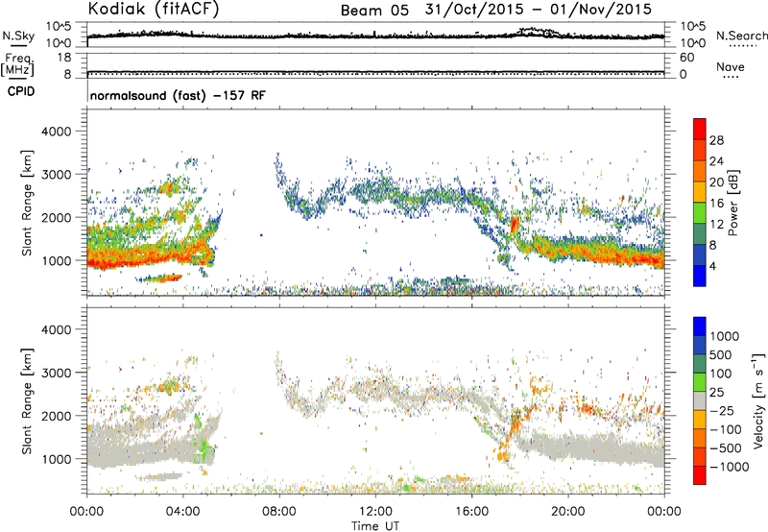Click the "3000" range tick of power panel
768x532 pixels.
tap(57, 175)
